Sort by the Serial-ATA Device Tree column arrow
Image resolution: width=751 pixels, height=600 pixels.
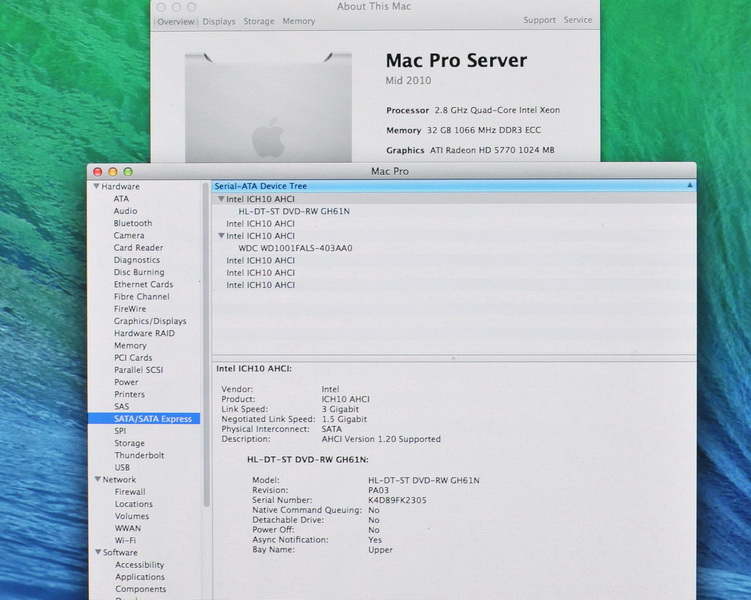pos(690,185)
